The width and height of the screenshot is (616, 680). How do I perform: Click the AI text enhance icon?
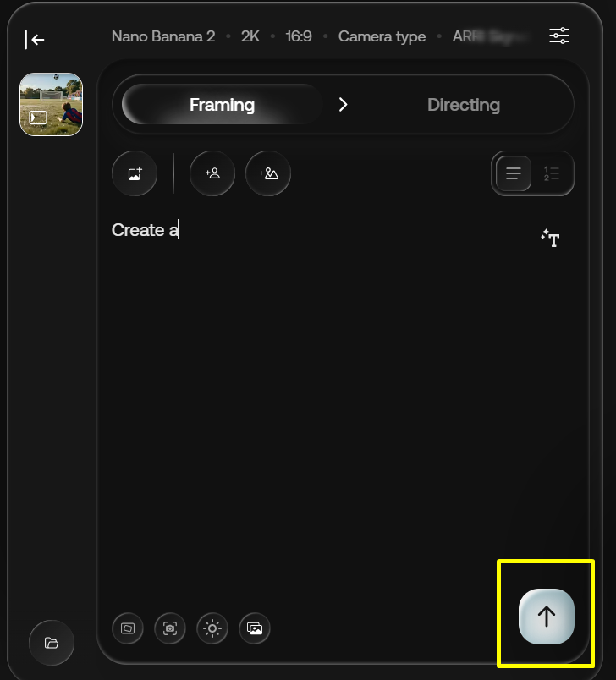(x=550, y=239)
